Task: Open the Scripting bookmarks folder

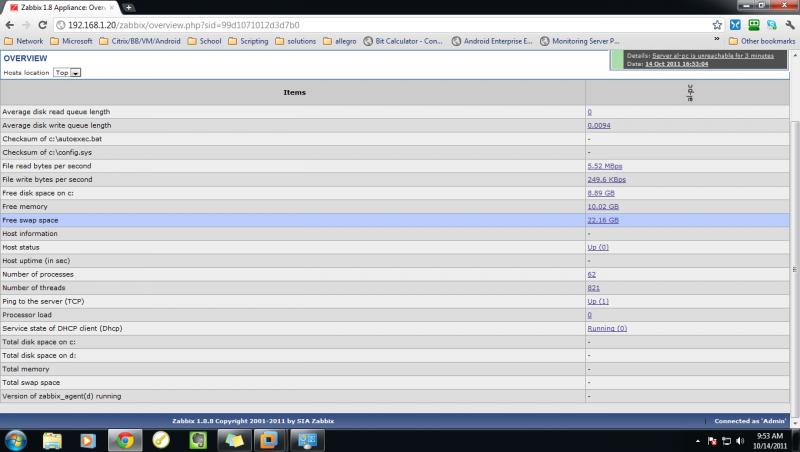Action: click(248, 41)
